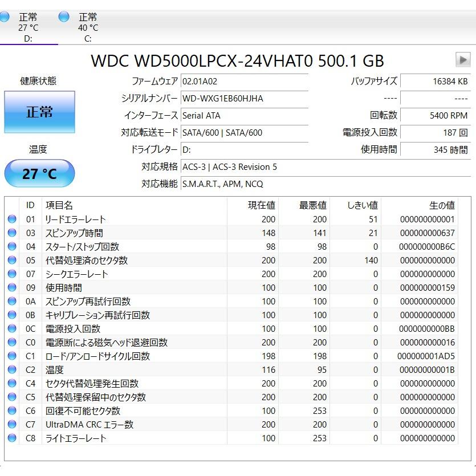476x476 pixels.
Task: Select the スピンアップ再試行回数 attribute name
Action: click(88, 301)
